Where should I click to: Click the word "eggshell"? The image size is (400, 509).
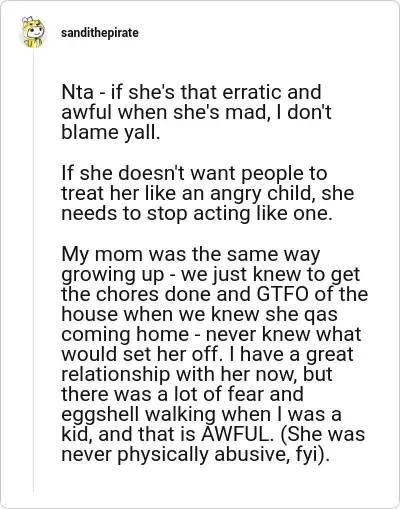point(100,415)
